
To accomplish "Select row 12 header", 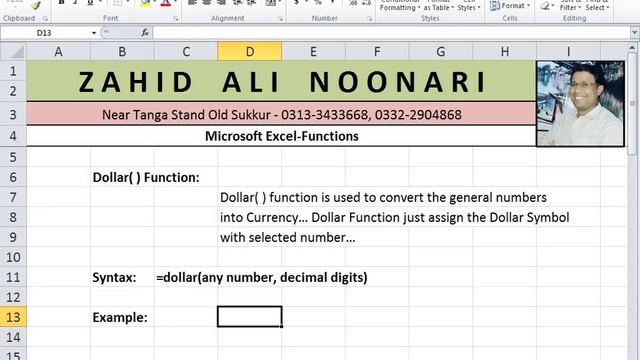I will pos(13,297).
